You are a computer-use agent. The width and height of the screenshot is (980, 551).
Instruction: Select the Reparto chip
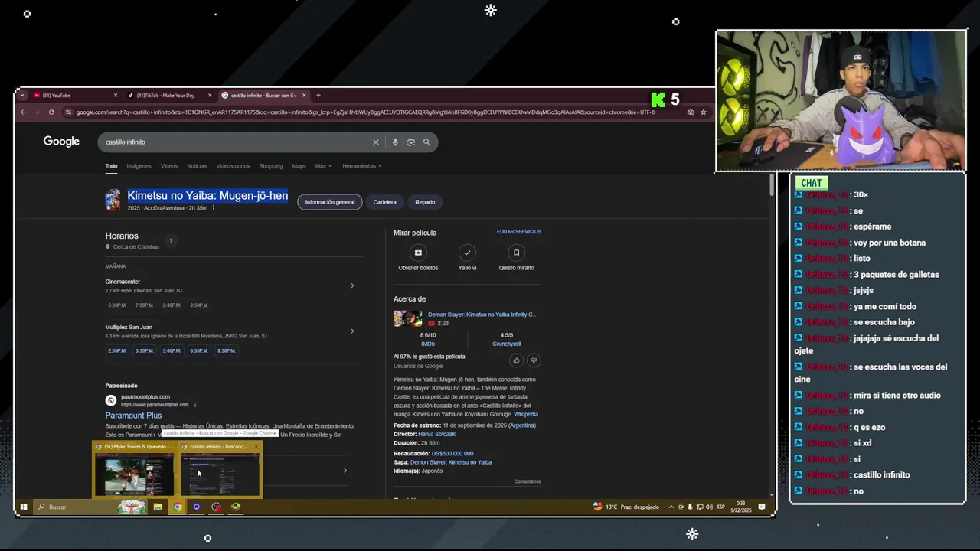pos(425,202)
